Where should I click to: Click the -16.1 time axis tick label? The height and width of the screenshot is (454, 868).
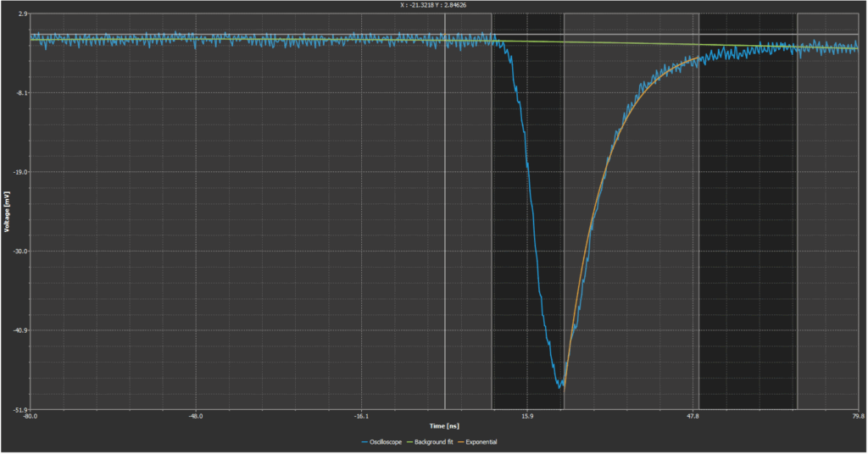pyautogui.click(x=361, y=417)
